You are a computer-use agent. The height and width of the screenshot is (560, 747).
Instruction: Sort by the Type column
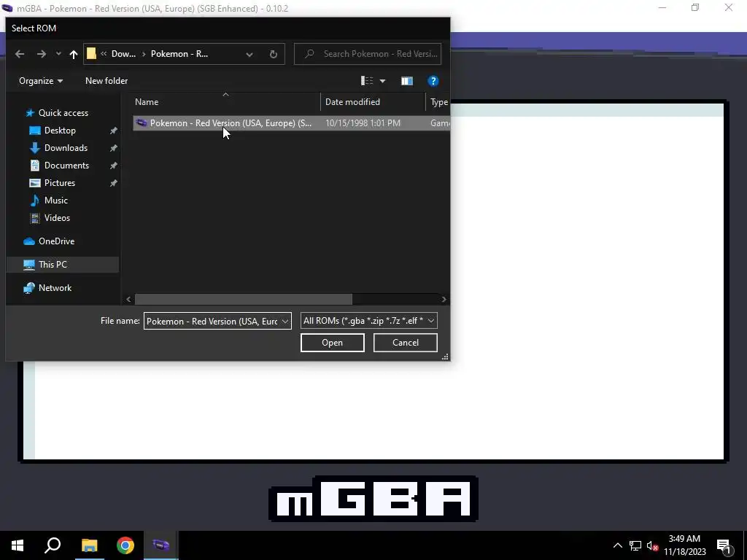(x=438, y=102)
